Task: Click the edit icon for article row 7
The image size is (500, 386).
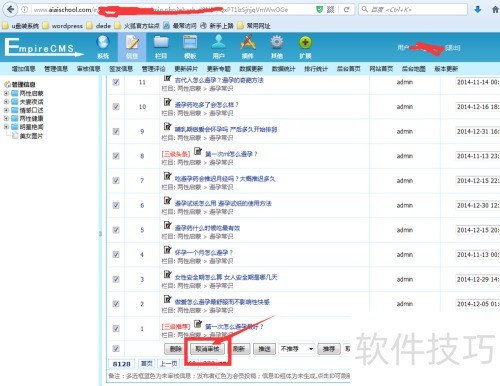Action: [167, 176]
